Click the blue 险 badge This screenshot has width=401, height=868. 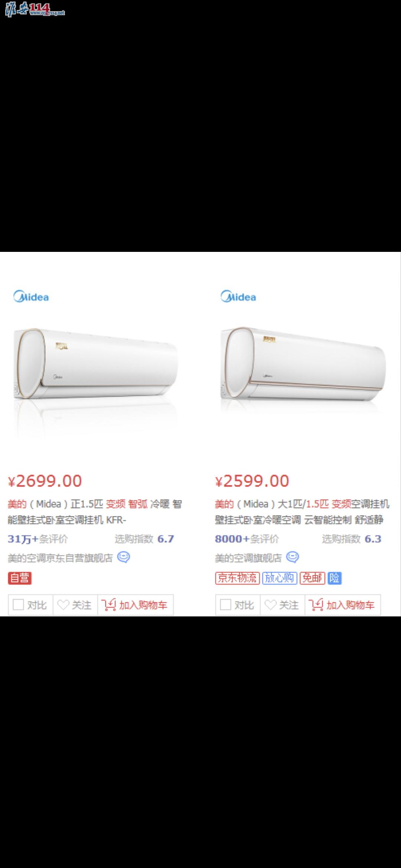coord(335,578)
